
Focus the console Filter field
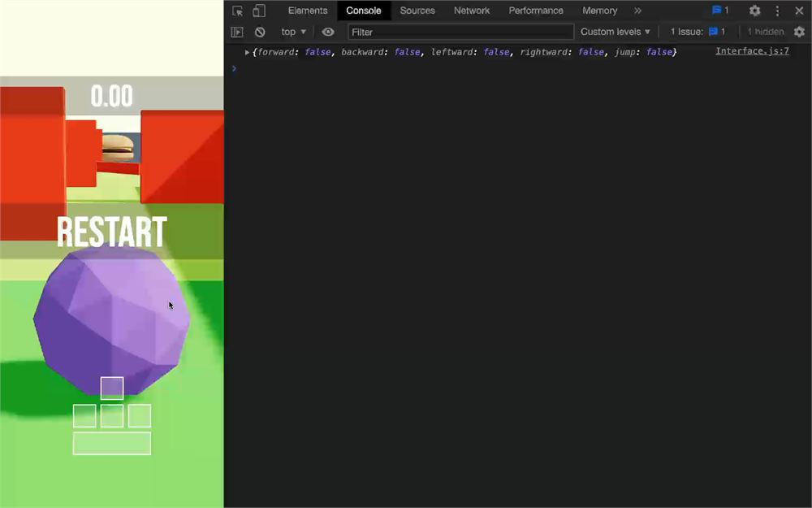[x=461, y=33]
